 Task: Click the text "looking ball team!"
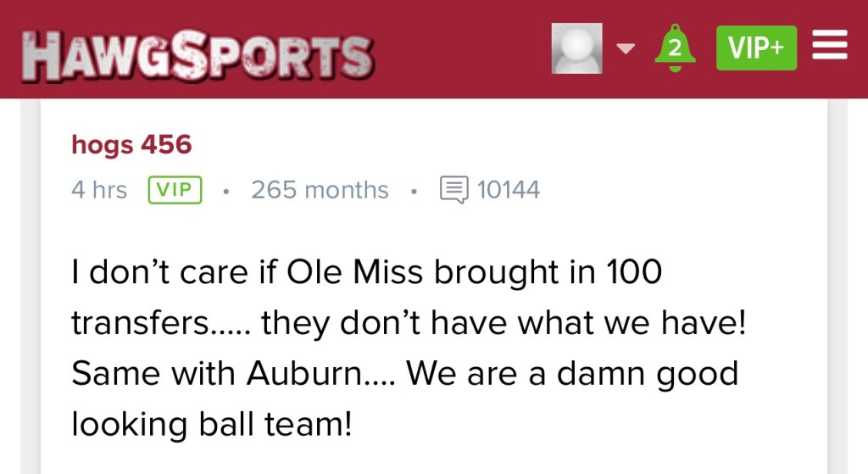(x=211, y=423)
